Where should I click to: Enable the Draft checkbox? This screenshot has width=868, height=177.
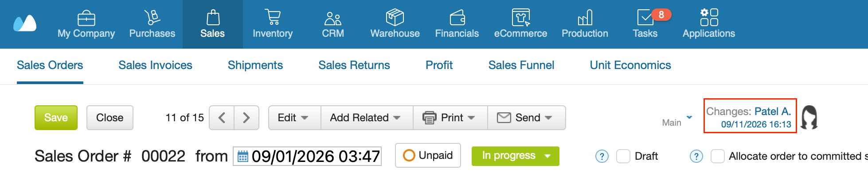tap(623, 156)
